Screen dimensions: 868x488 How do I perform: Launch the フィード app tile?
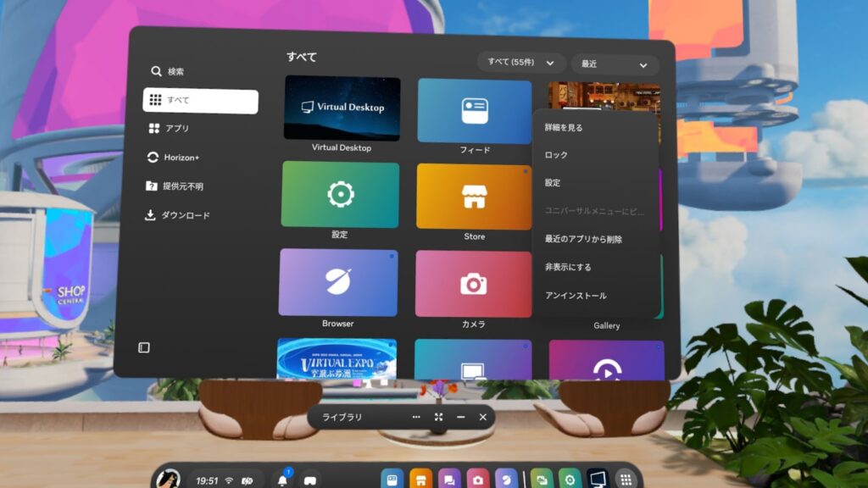click(474, 111)
